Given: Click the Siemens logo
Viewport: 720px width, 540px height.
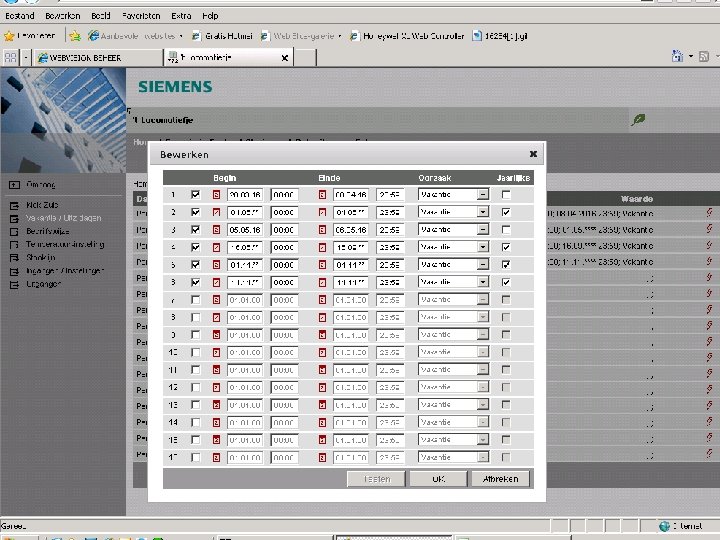Looking at the screenshot, I should [x=175, y=87].
